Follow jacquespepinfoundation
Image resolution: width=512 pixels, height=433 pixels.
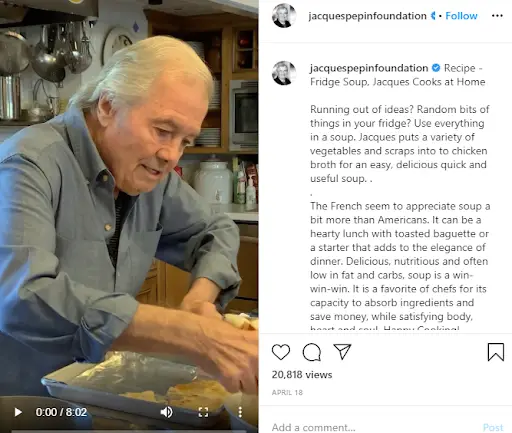point(461,16)
